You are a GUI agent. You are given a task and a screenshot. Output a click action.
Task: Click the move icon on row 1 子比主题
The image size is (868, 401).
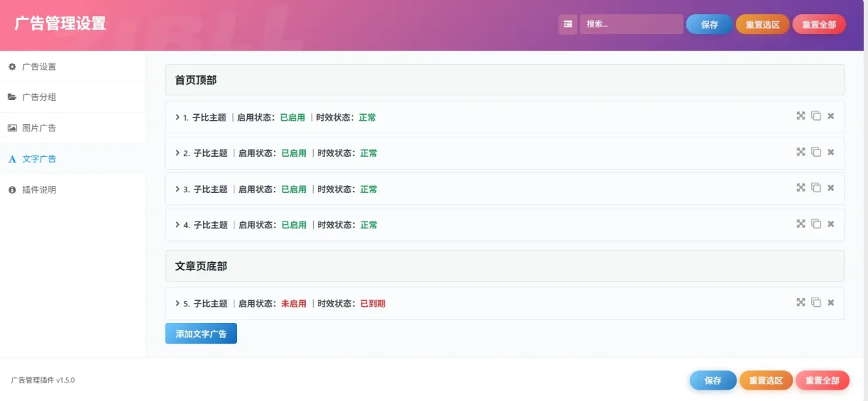[801, 116]
